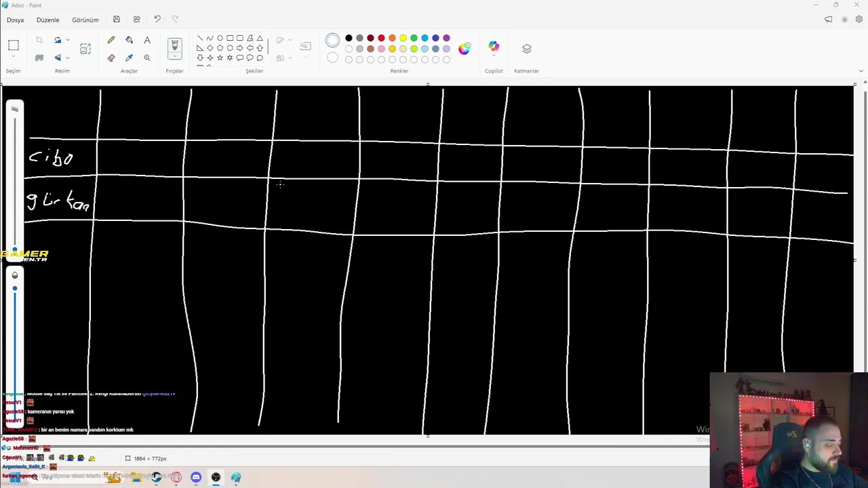Open the Paint icon on the taskbar
868x488 pixels.
tap(235, 477)
